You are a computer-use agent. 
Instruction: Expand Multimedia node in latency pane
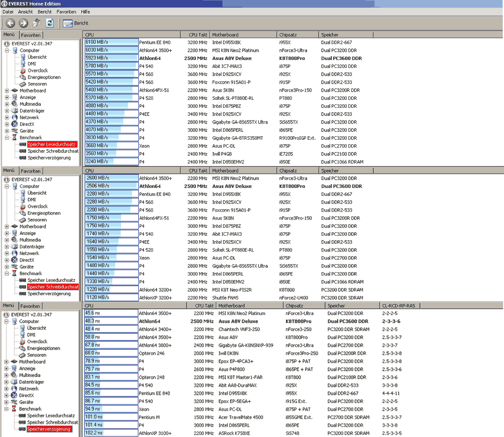click(6, 375)
